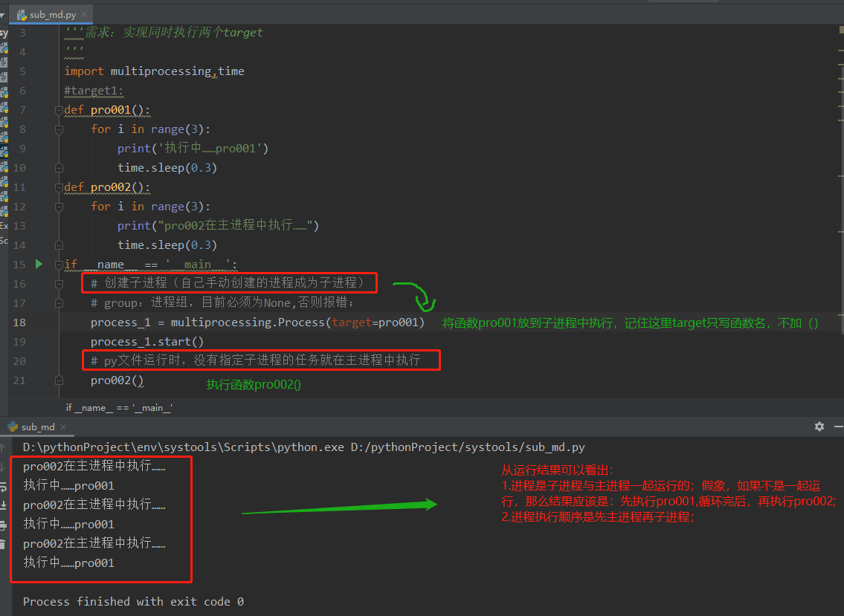Click green Run arrow beside line 15
The height and width of the screenshot is (616, 844).
coord(39,264)
